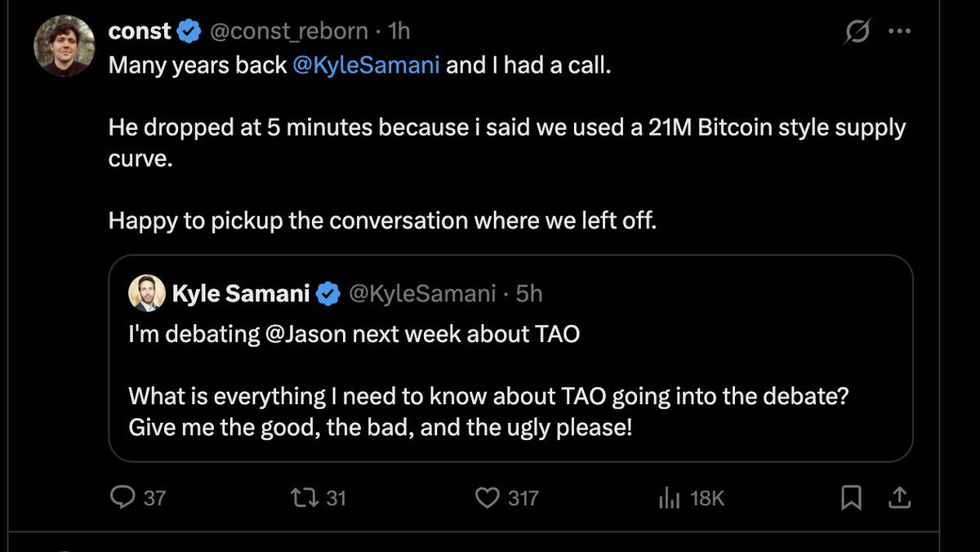Open the three-dot more options menu
Image resolution: width=980 pixels, height=552 pixels.
(899, 32)
